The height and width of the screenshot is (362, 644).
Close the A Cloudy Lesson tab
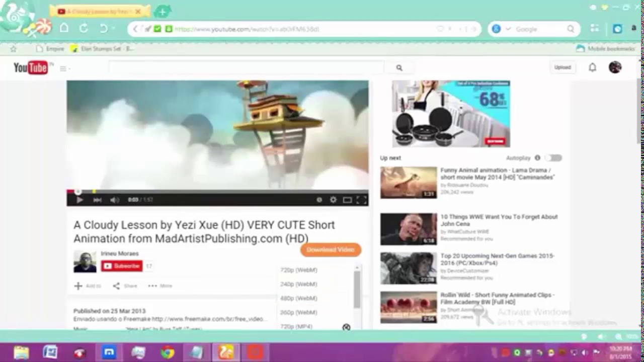137,11
